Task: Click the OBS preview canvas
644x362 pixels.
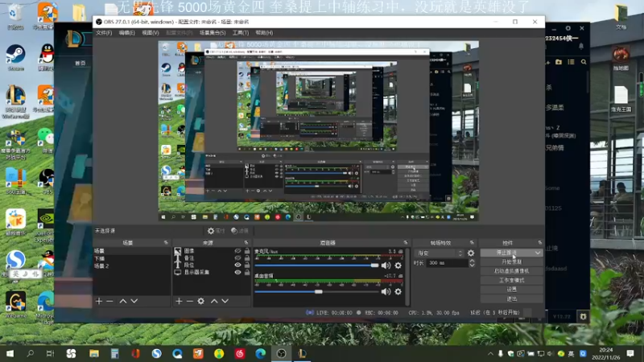Action: [319, 131]
